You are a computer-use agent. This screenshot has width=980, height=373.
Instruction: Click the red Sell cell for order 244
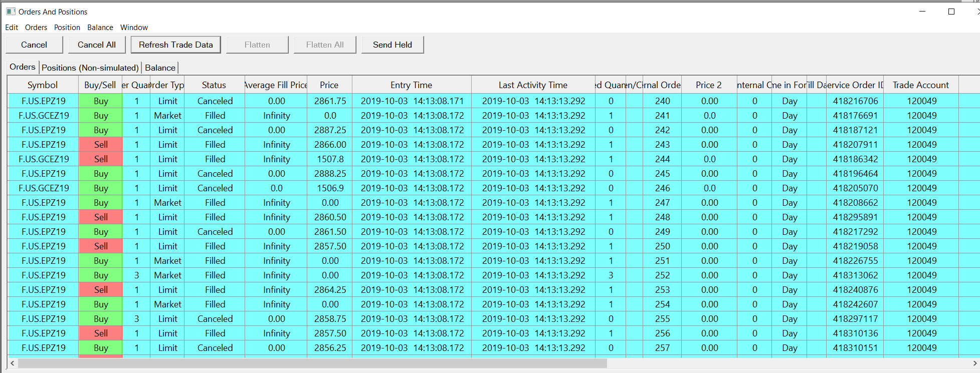pyautogui.click(x=101, y=159)
